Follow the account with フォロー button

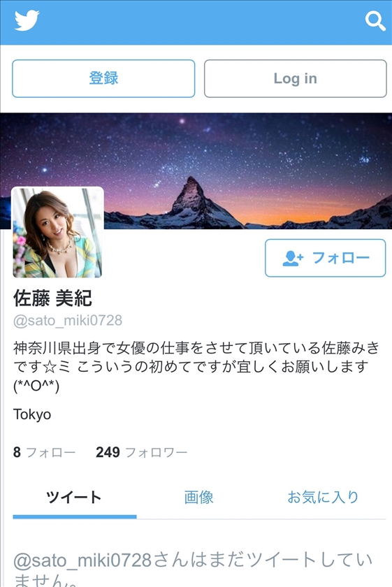click(x=326, y=258)
